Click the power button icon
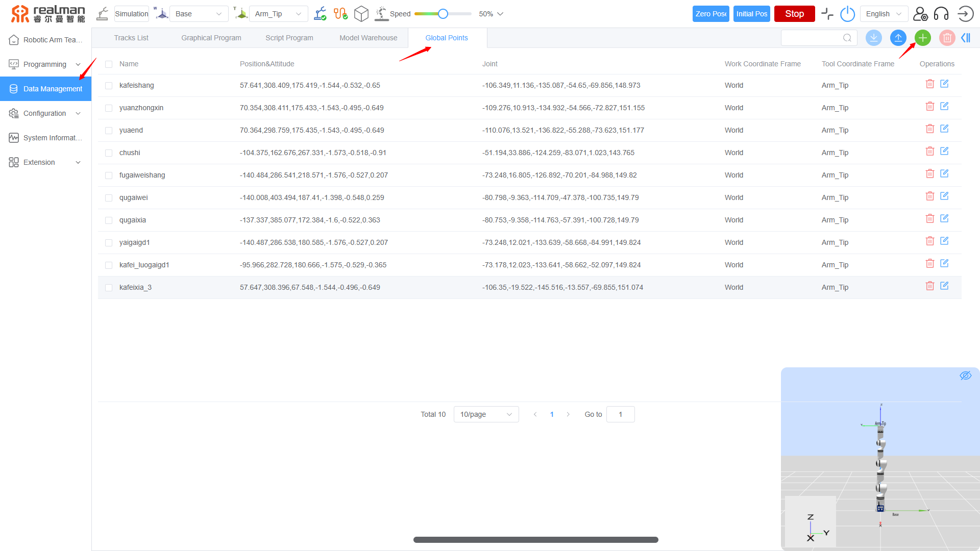Viewport: 980px width, 551px height. pyautogui.click(x=847, y=14)
